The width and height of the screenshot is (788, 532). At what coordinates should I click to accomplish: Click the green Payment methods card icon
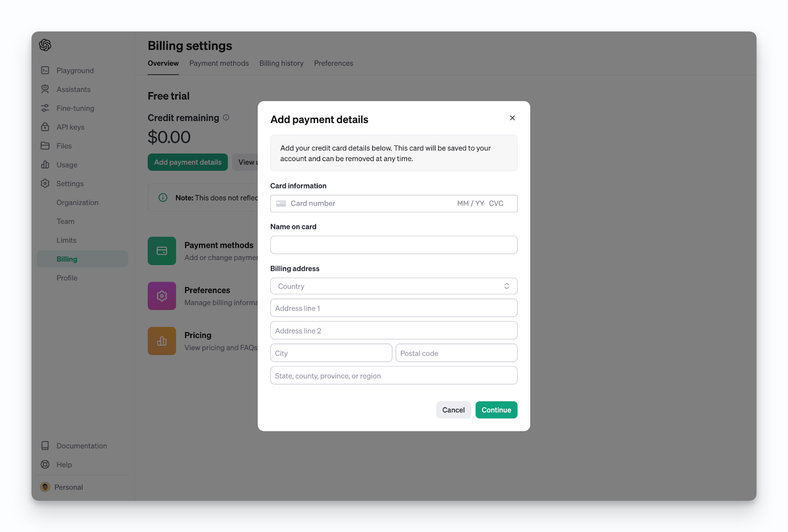pos(162,251)
